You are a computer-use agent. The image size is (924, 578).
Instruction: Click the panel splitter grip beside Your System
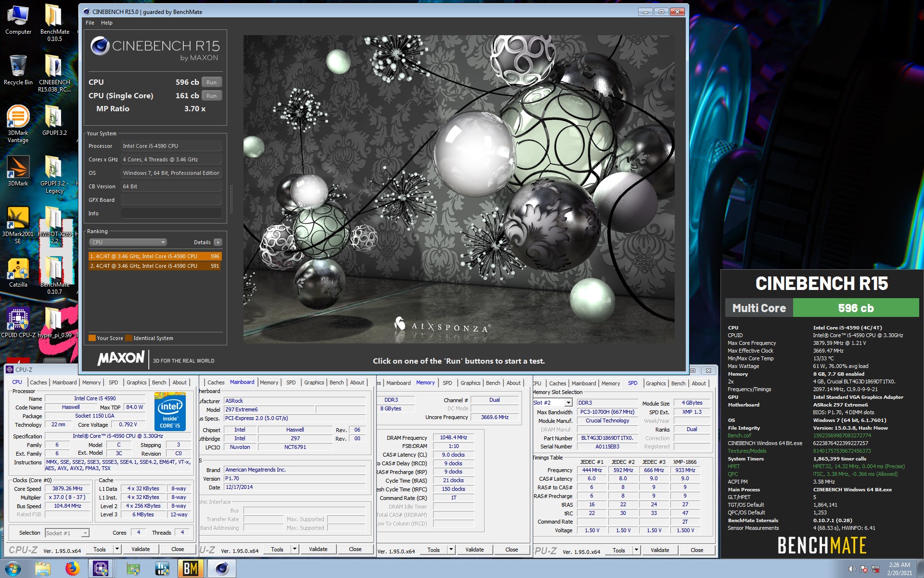point(231,199)
